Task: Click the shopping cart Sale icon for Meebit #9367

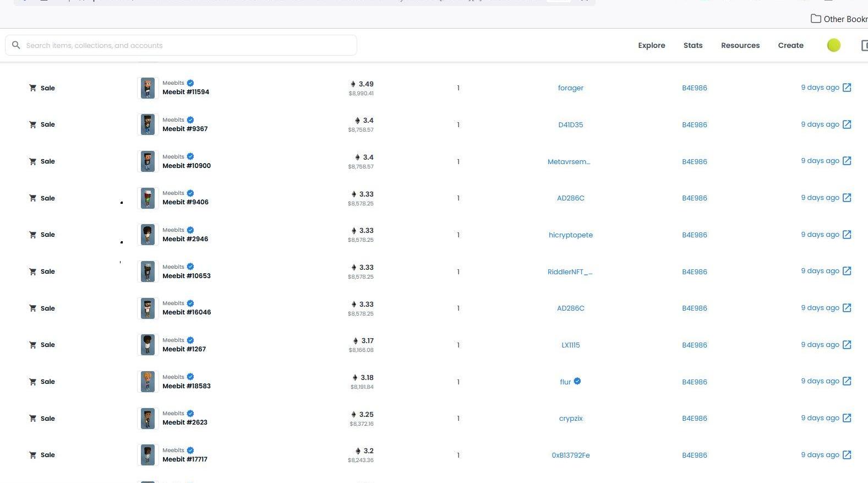Action: [32, 124]
